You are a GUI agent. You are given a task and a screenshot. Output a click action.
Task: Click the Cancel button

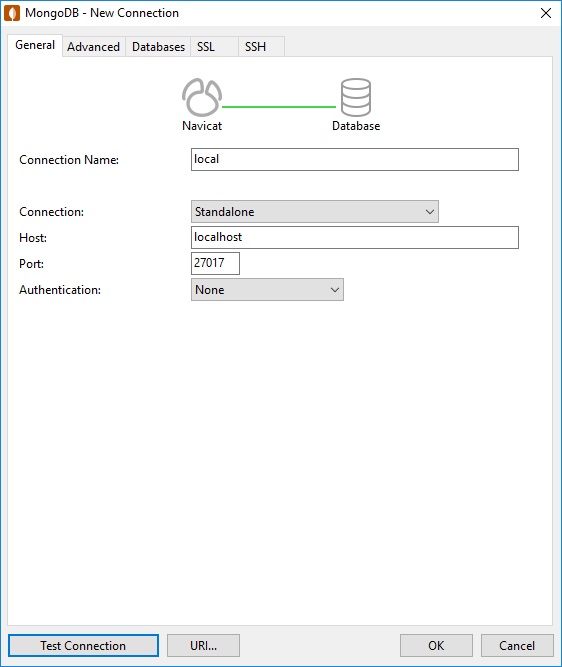pyautogui.click(x=517, y=646)
